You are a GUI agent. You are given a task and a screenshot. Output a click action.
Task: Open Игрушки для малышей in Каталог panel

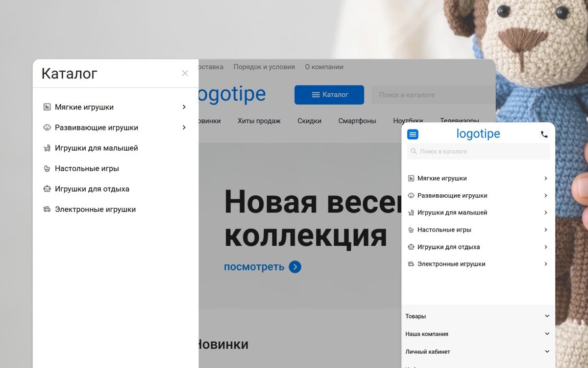tap(97, 148)
